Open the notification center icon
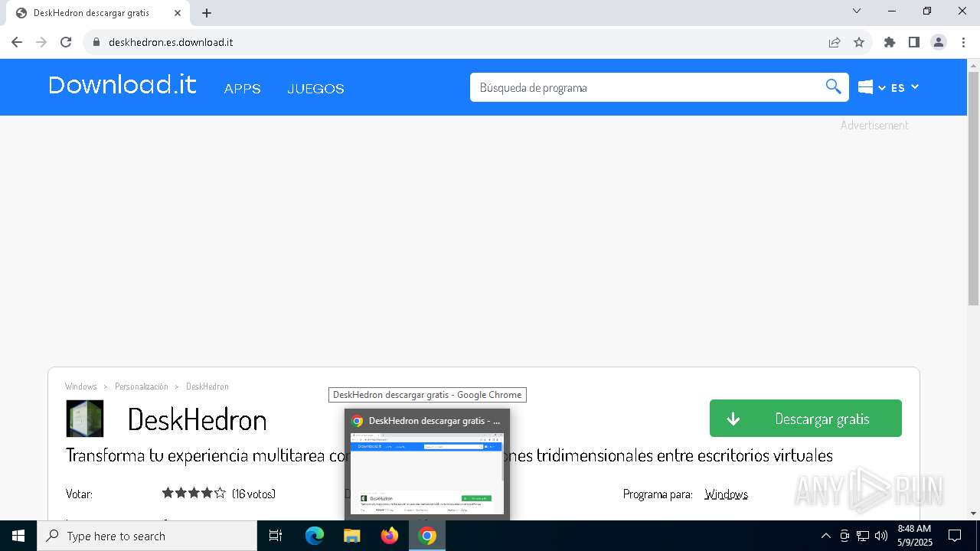Screen dimensions: 980x551 (x=955, y=536)
